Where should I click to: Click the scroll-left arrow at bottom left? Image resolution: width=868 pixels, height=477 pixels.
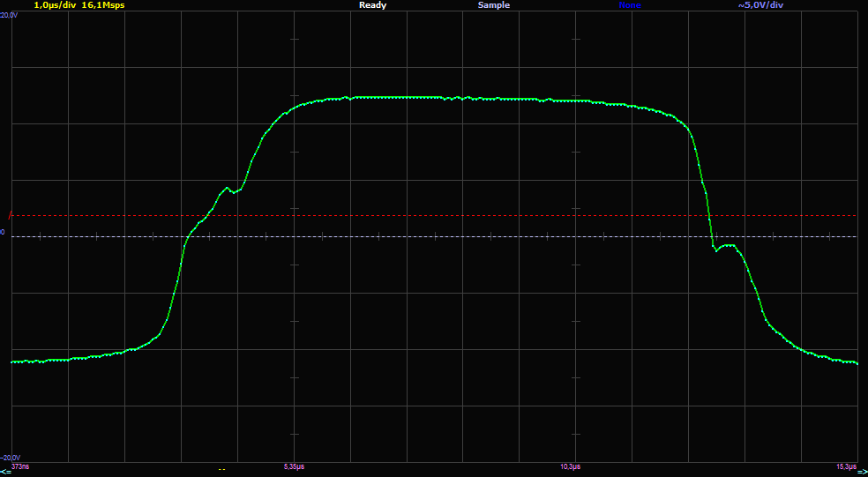[x=6, y=472]
